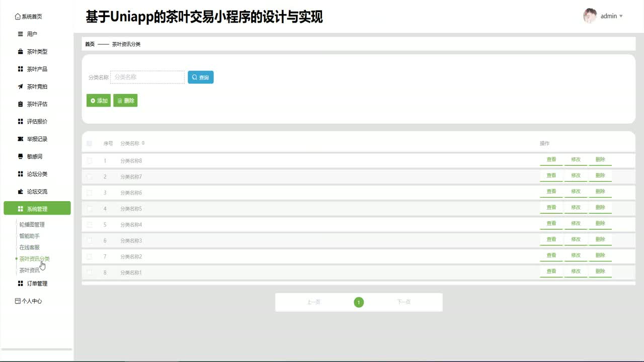
Task: Click the 分类名称2 table cell
Action: pyautogui.click(x=131, y=257)
